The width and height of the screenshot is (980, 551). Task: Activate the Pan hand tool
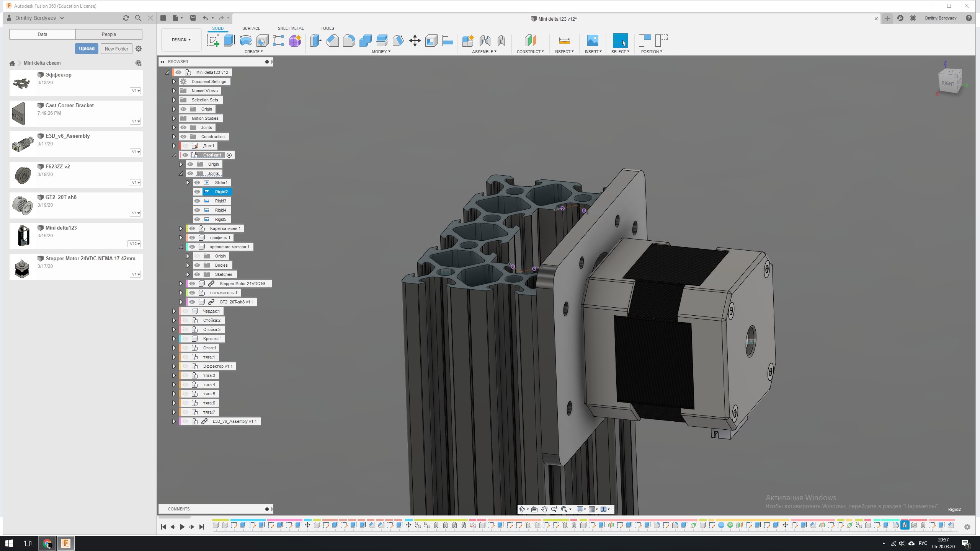click(544, 509)
